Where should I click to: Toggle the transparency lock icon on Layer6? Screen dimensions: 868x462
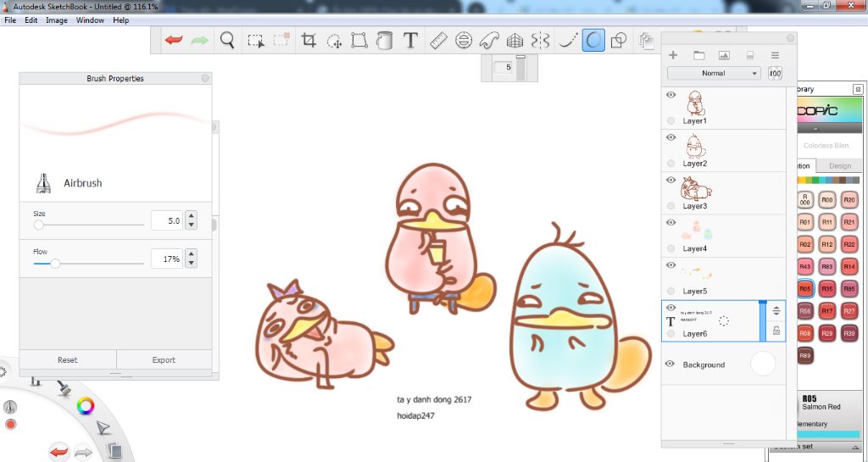click(776, 331)
